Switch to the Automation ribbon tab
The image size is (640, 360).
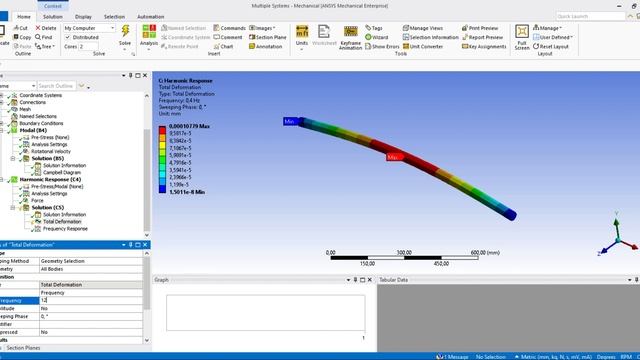(x=151, y=17)
